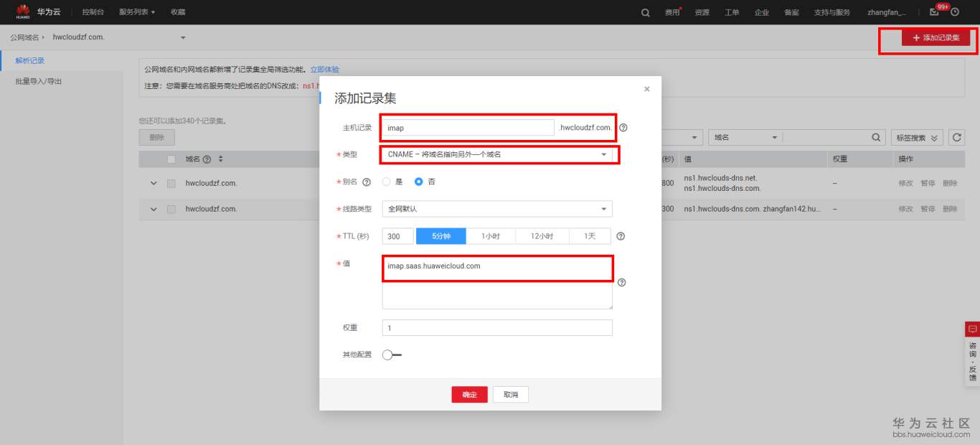This screenshot has width=980, height=445.
Task: Click the 值 textarea with imap.saas.huaweicloud.com
Action: (497, 283)
